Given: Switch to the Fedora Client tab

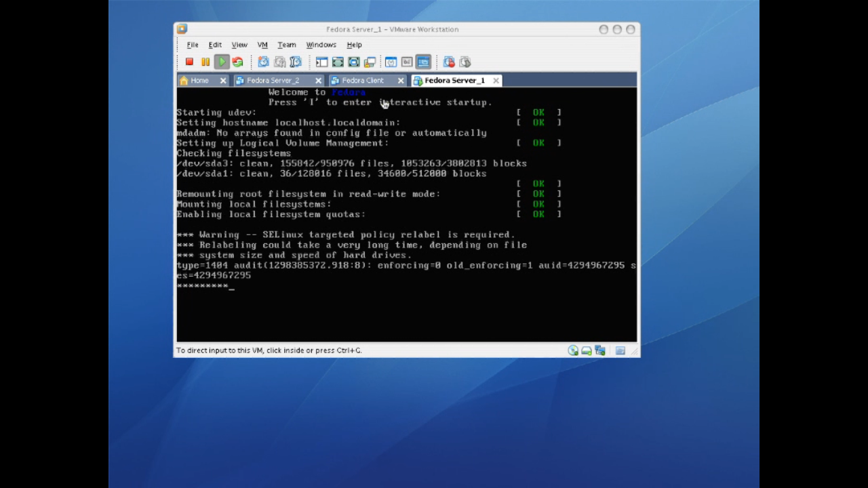Looking at the screenshot, I should point(362,81).
